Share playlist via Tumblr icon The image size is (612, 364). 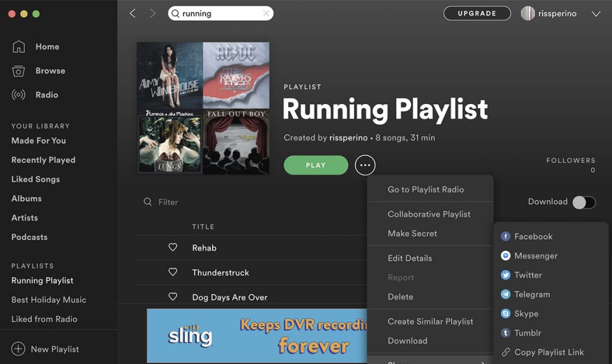[x=506, y=333]
